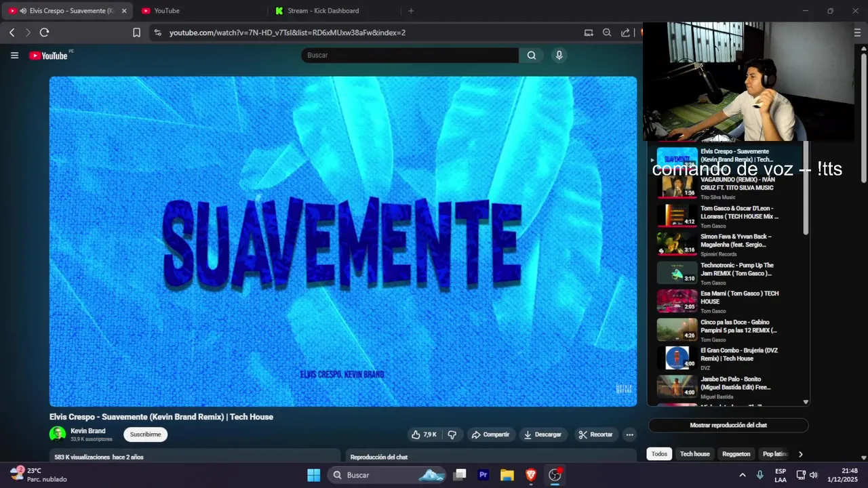The height and width of the screenshot is (488, 868).
Task: Click Mostrar reproducción del chat button
Action: (x=728, y=425)
